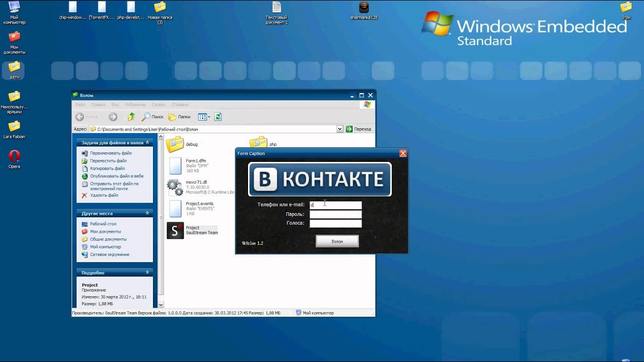Collapse Задачи для файлов и папок panel

click(147, 143)
